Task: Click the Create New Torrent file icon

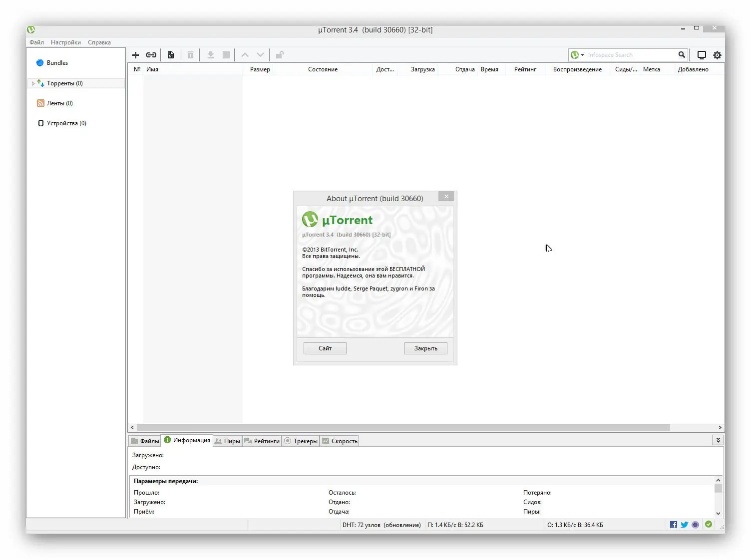Action: point(171,55)
